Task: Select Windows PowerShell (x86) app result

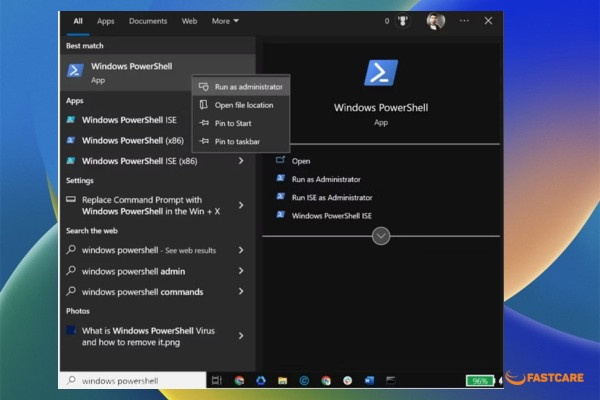Action: click(x=132, y=140)
